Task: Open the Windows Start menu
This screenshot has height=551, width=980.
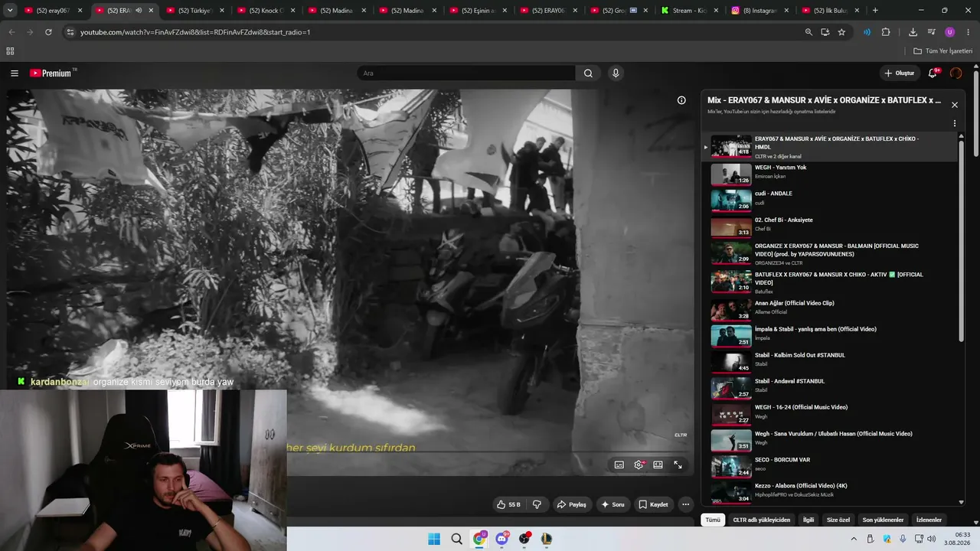Action: [434, 539]
